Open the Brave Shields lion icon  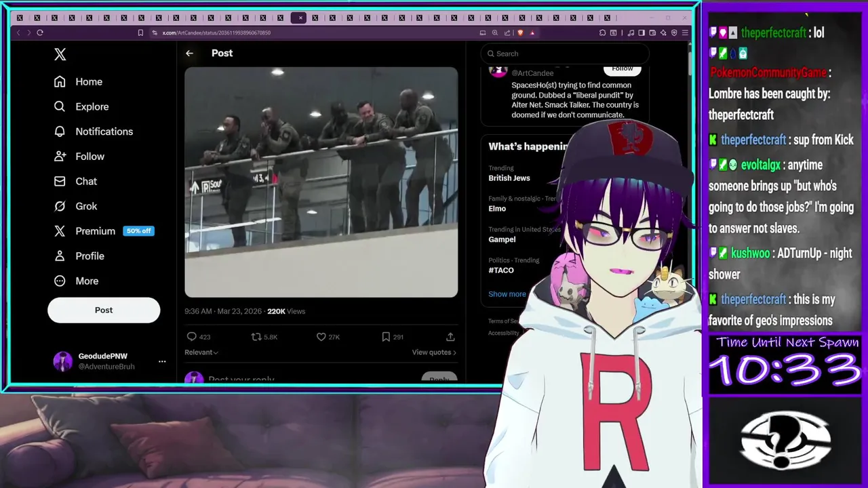(x=520, y=33)
